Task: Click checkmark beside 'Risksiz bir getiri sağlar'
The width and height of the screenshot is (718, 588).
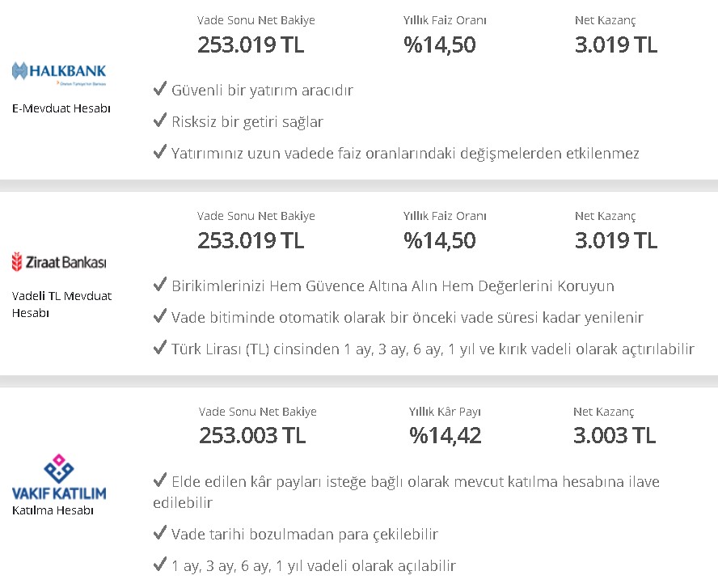Action: (160, 120)
